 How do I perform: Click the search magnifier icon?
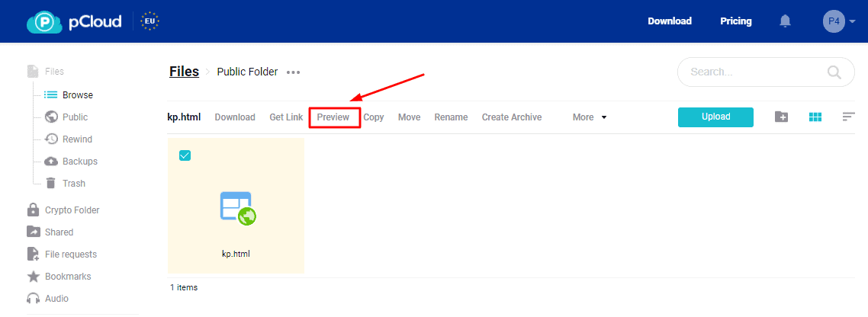point(834,72)
